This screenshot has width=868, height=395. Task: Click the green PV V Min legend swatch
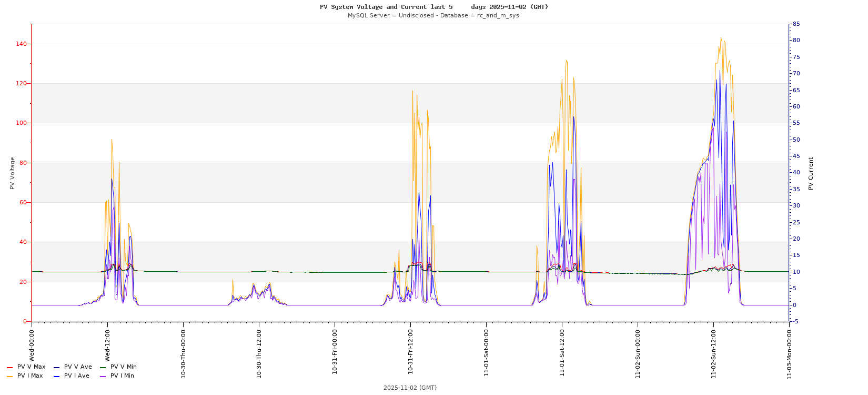103,367
